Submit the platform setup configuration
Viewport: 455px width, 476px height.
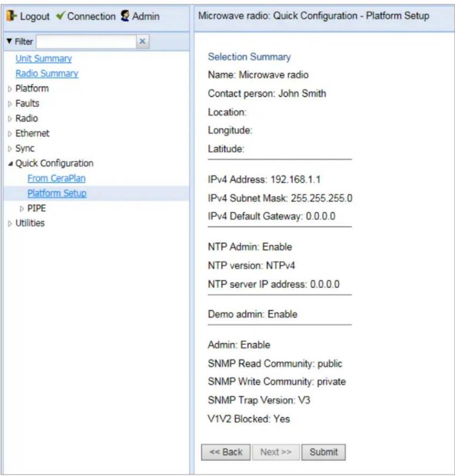pyautogui.click(x=324, y=453)
